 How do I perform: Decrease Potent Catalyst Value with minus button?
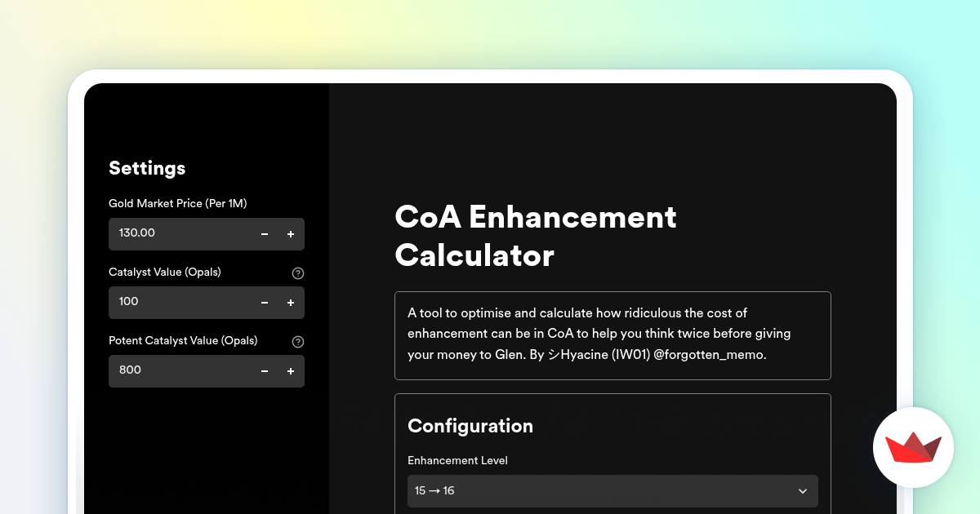pyautogui.click(x=265, y=371)
